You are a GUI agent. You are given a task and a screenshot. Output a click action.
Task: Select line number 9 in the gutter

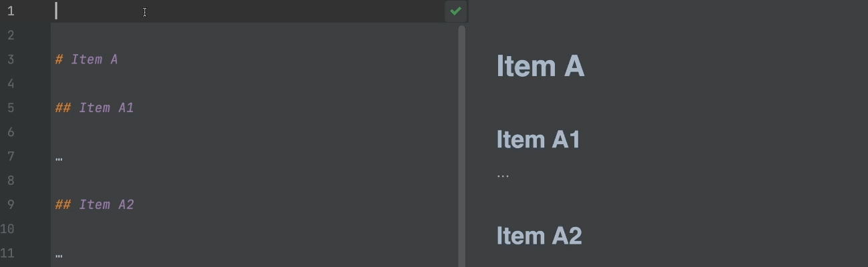(10, 204)
